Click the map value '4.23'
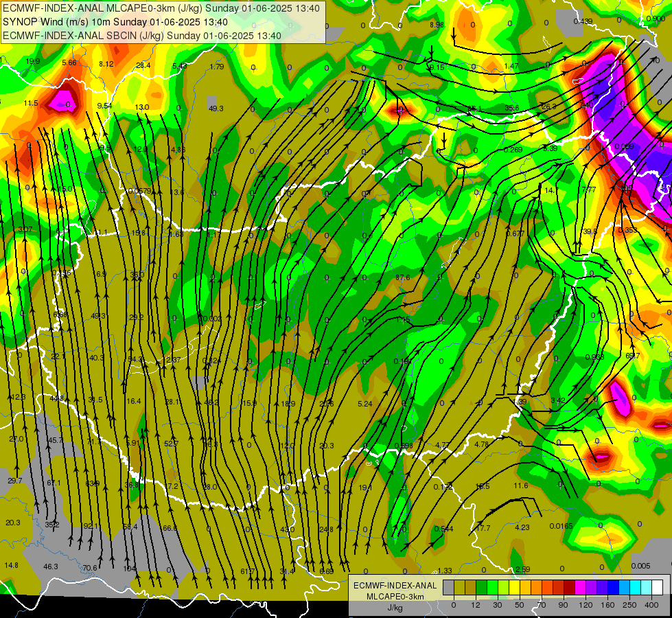Image resolution: width=672 pixels, height=618 pixels. pyautogui.click(x=522, y=527)
